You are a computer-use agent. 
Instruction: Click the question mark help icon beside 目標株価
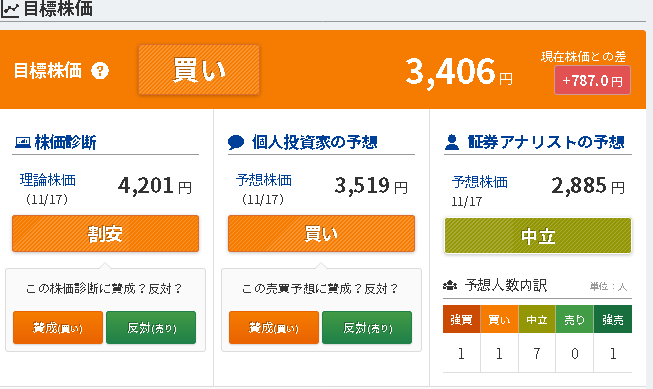(100, 71)
